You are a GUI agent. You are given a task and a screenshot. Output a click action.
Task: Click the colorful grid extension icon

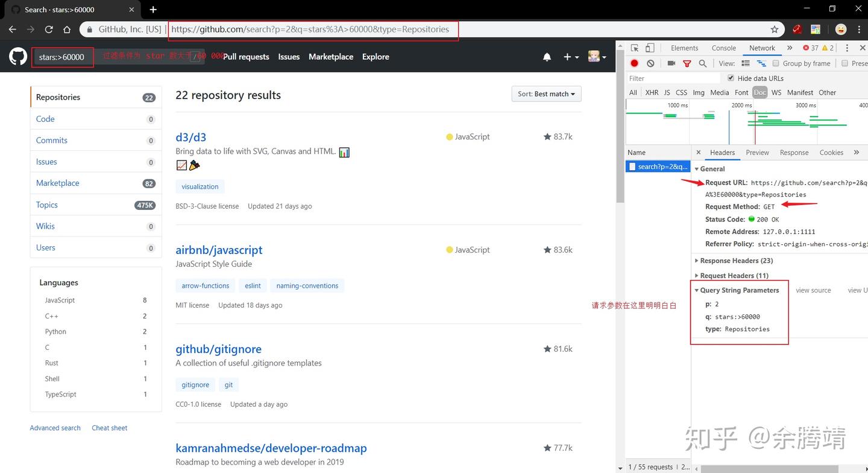[x=816, y=29]
